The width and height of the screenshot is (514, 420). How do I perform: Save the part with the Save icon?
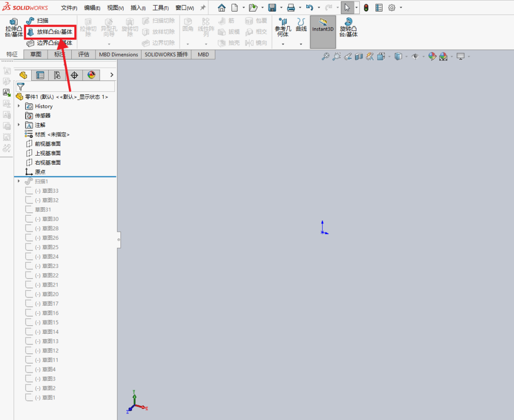(272, 8)
